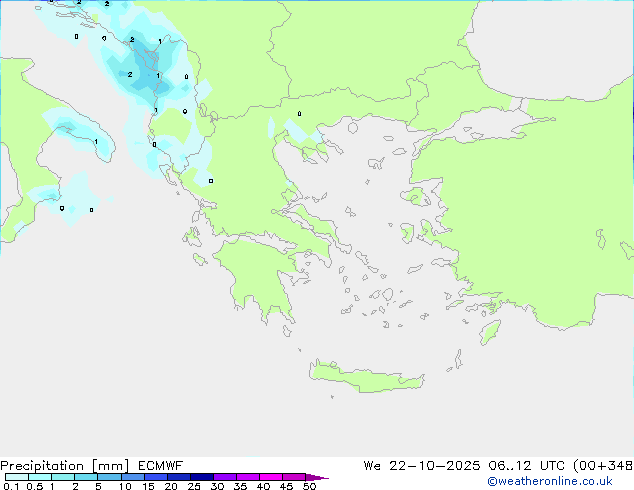The width and height of the screenshot is (634, 490).
Task: Click the 'We 22-10-2025' date text
Action: 422,466
